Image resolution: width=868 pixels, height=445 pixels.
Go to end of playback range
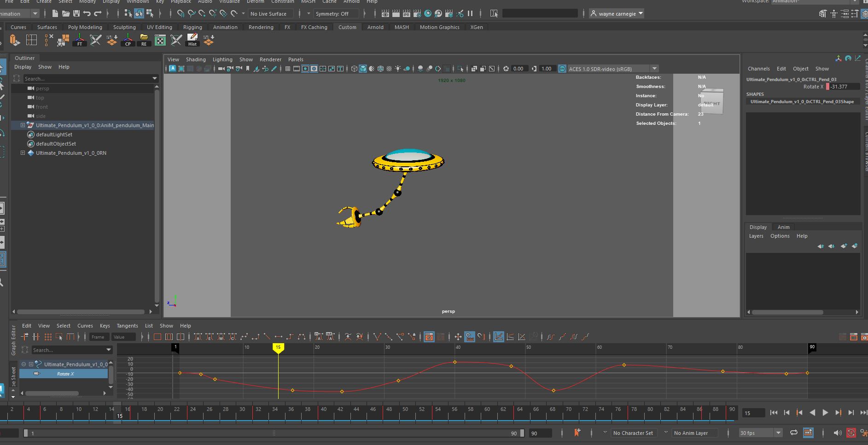click(863, 413)
